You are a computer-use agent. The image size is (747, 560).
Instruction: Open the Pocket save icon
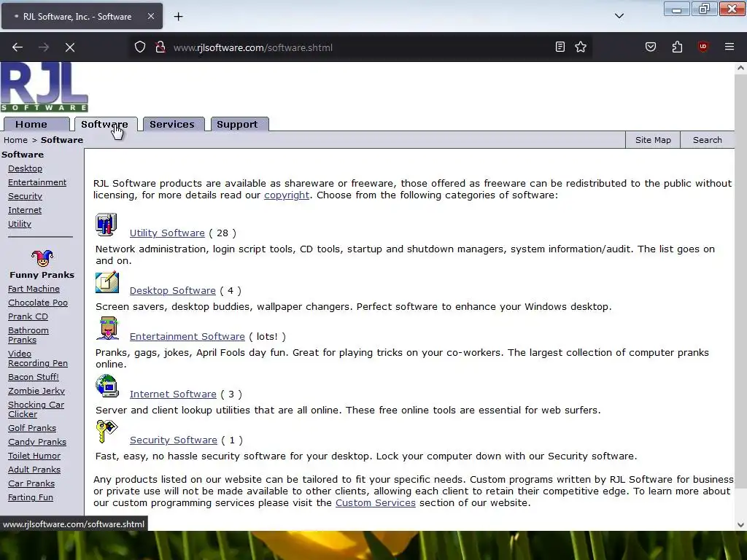click(x=651, y=47)
